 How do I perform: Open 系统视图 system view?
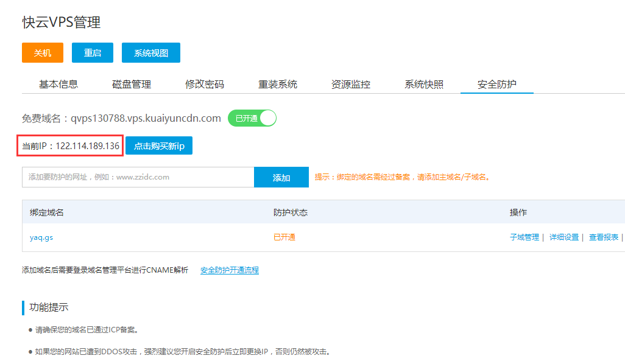[x=151, y=53]
